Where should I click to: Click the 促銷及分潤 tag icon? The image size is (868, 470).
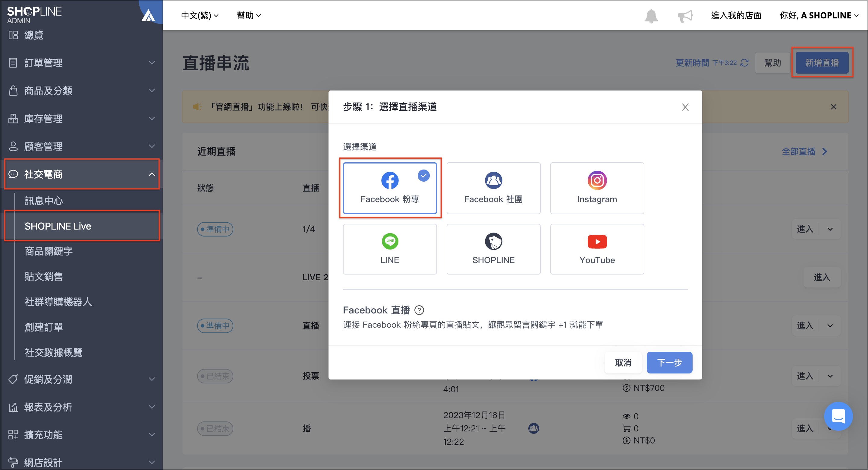click(13, 379)
